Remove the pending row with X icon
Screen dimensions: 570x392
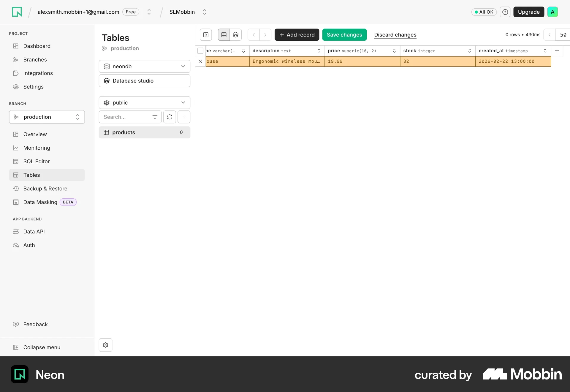[x=200, y=61]
